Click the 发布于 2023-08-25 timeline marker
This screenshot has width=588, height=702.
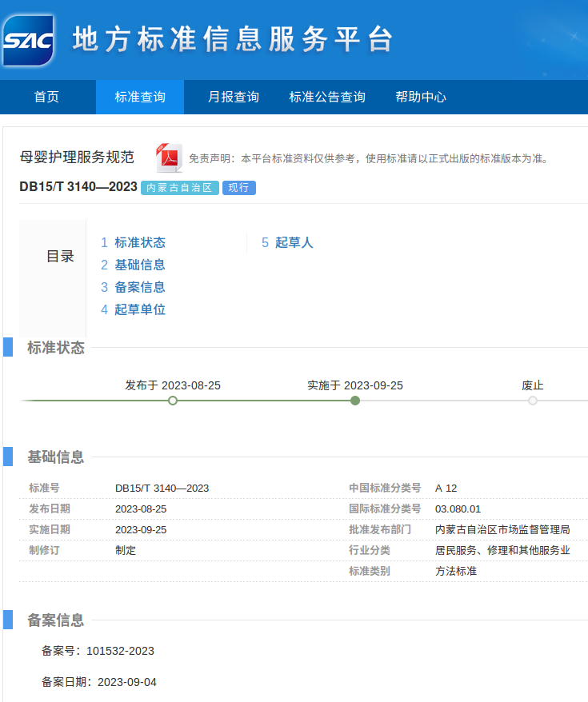tap(173, 401)
